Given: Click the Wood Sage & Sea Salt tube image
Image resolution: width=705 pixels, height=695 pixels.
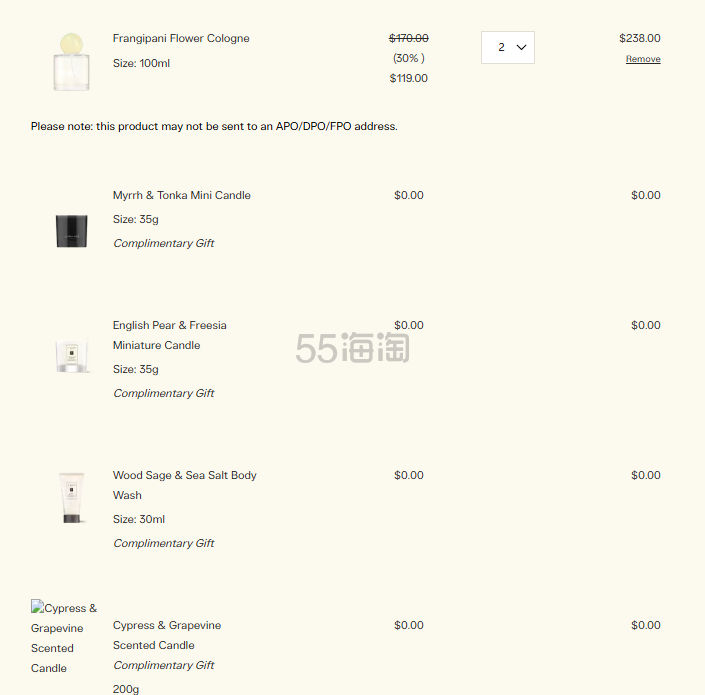Looking at the screenshot, I should pyautogui.click(x=72, y=497).
